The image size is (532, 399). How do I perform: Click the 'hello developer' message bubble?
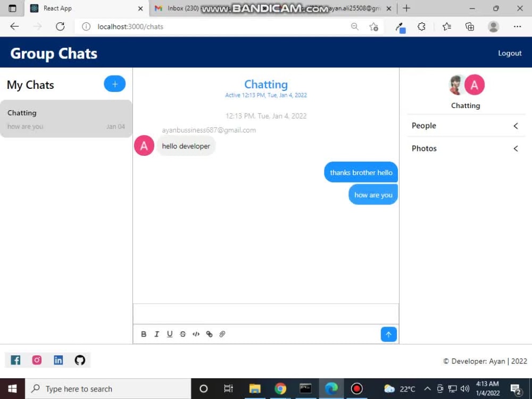pos(186,146)
